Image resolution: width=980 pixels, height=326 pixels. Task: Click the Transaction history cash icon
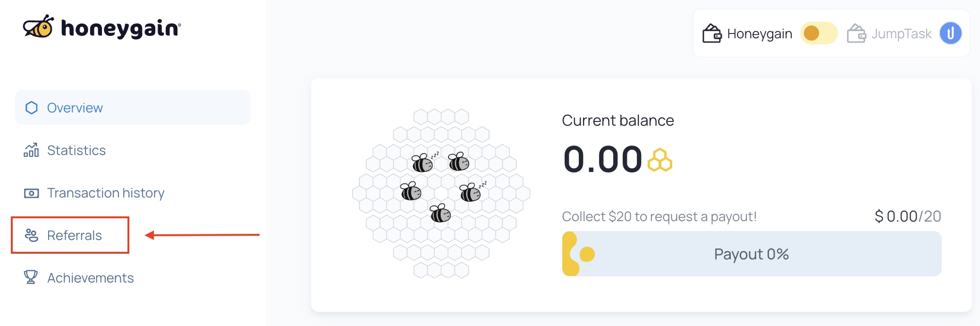pos(32,193)
